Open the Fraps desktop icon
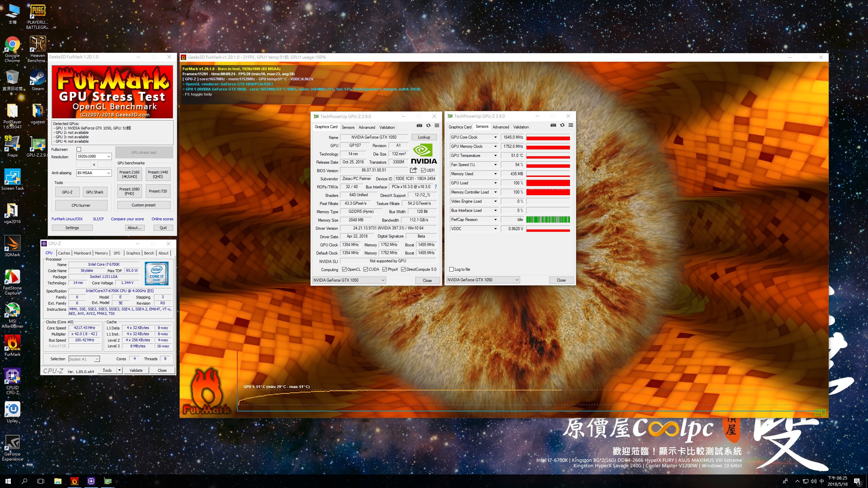 tap(12, 147)
